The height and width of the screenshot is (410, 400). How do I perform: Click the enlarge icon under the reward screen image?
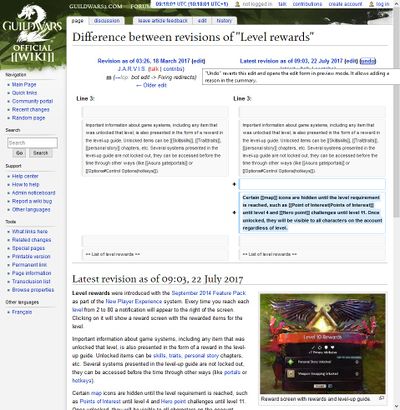[382, 398]
